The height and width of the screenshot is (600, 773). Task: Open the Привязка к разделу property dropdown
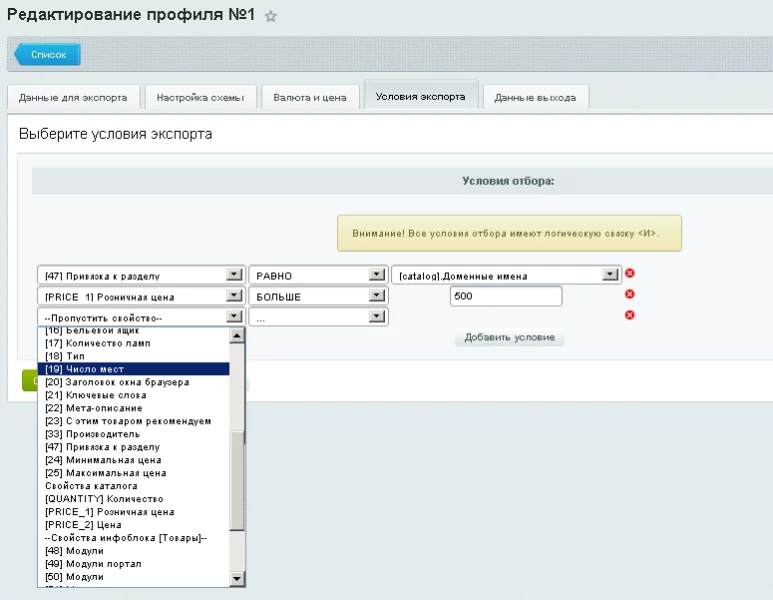[x=234, y=275]
